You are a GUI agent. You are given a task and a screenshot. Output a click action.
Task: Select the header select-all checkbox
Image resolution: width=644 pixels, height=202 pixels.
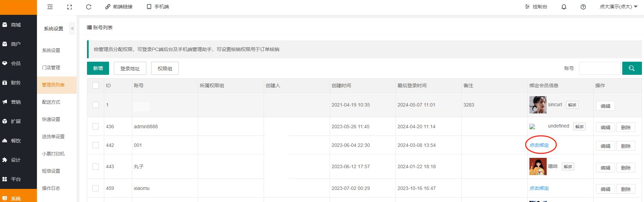click(96, 85)
